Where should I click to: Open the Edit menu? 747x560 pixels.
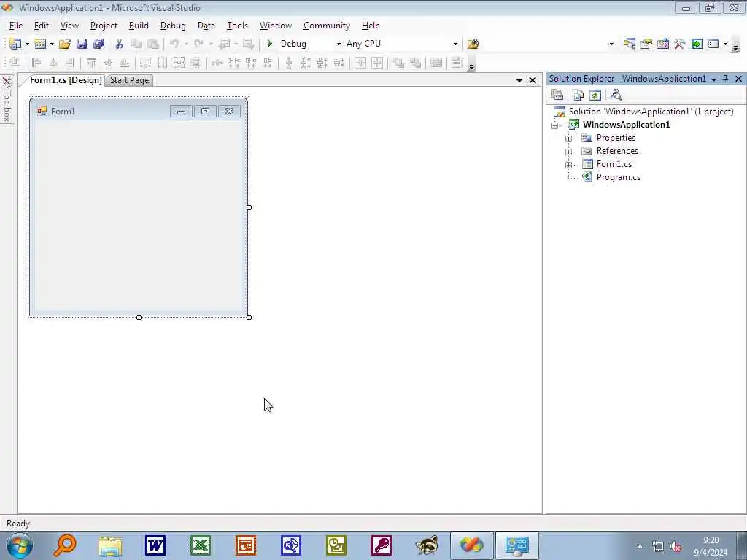point(42,26)
